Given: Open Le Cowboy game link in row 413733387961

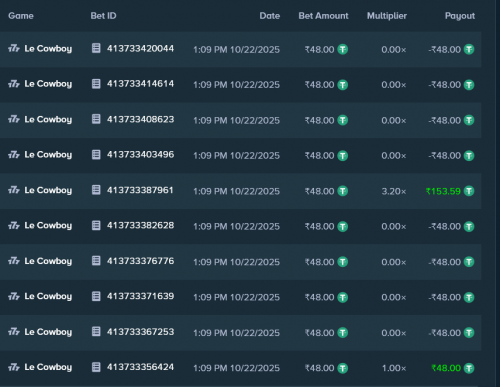Looking at the screenshot, I should pyautogui.click(x=48, y=190).
